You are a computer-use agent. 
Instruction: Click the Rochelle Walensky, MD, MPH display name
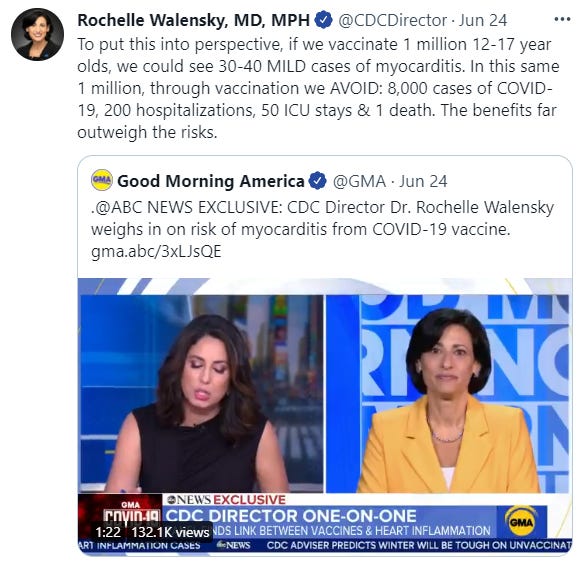[x=193, y=20]
